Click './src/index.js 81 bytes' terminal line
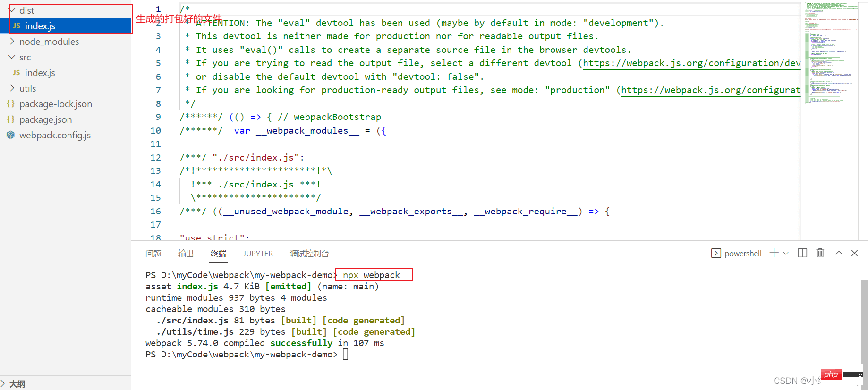868x390 pixels. click(x=215, y=321)
